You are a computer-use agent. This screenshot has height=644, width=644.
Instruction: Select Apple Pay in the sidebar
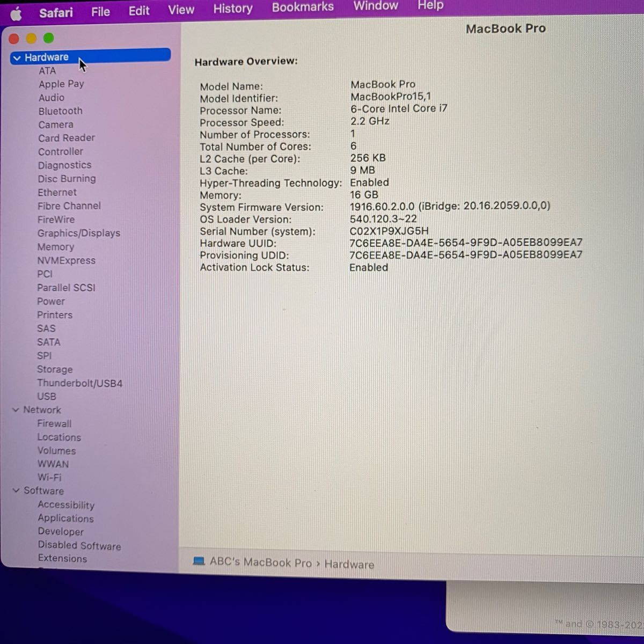click(x=61, y=84)
